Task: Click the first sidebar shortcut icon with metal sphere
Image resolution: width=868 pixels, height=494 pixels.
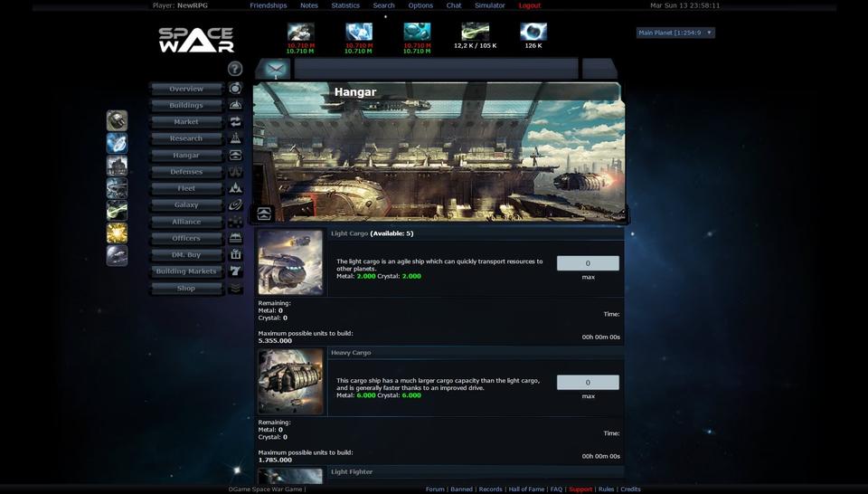Action: [x=117, y=120]
